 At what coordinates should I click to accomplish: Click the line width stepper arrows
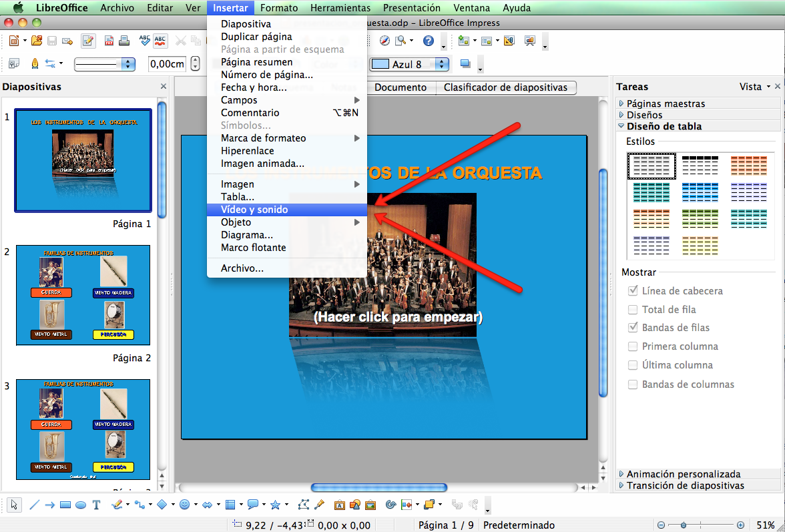coord(195,64)
